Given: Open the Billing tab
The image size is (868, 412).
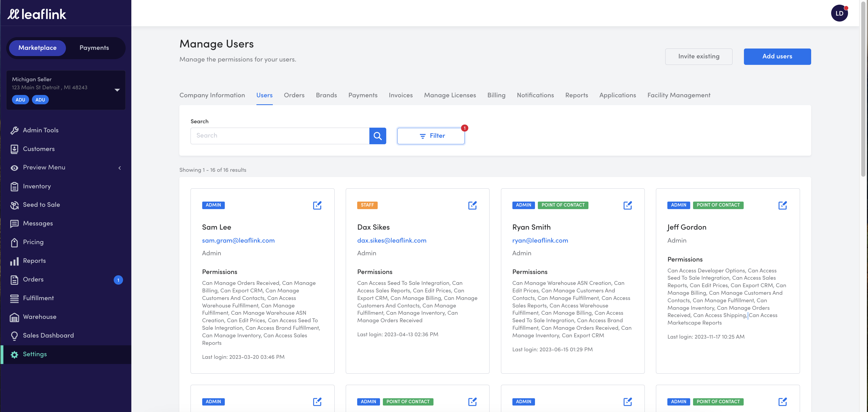Looking at the screenshot, I should pos(496,95).
